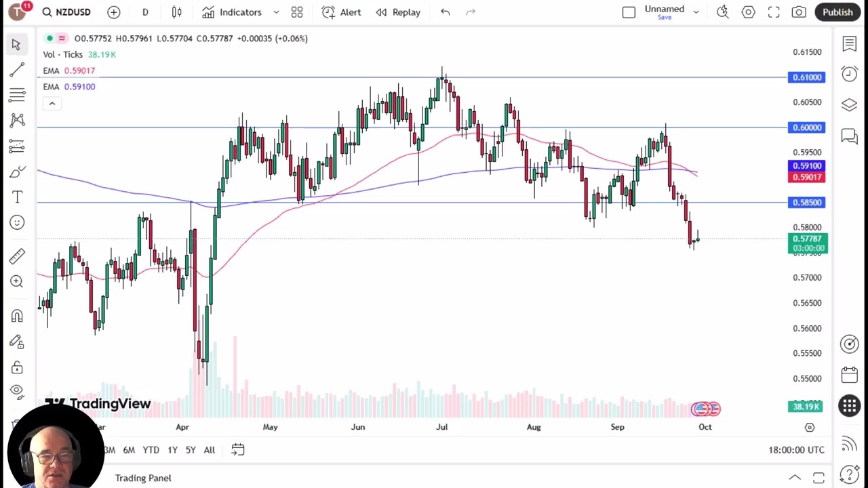Activate the ruler measure tool
This screenshot has height=488, width=868.
tap(17, 256)
